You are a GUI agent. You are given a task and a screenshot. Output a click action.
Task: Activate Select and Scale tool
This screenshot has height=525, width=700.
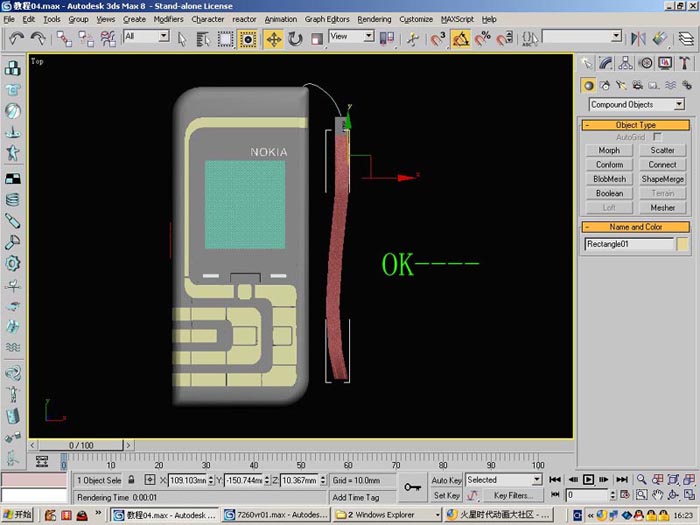coord(317,39)
